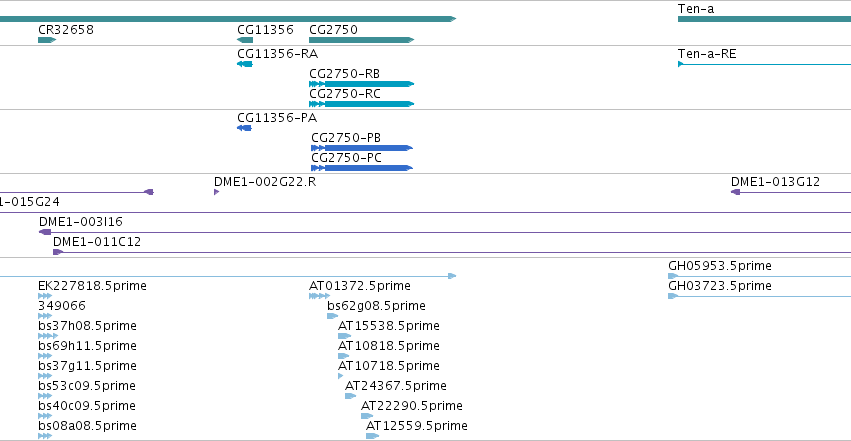
Task: Click the Ten-a gene bar
Action: pos(764,19)
